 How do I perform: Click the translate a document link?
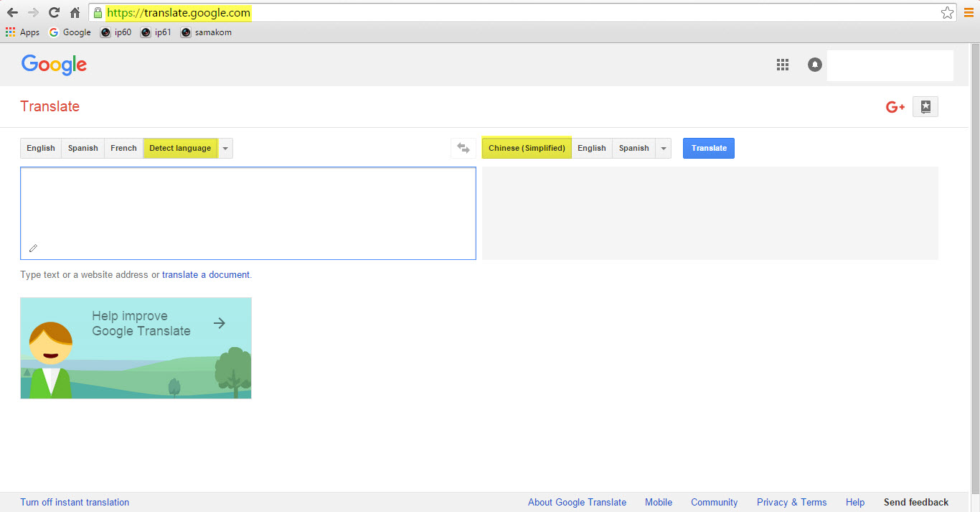click(206, 274)
